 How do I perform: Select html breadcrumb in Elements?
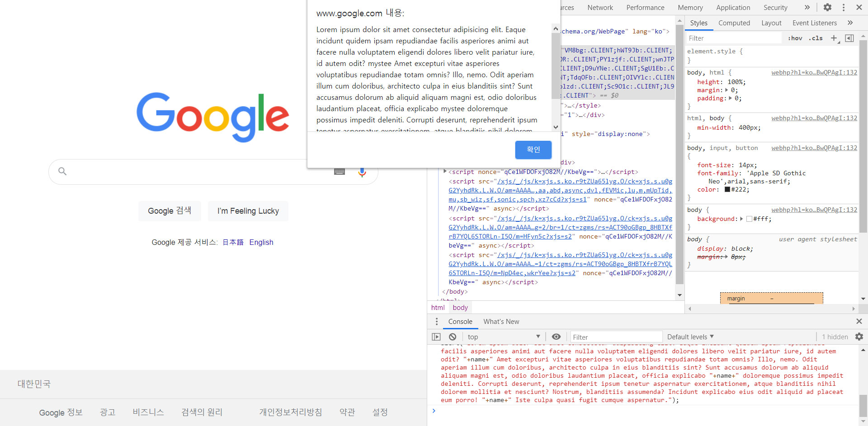tap(438, 308)
